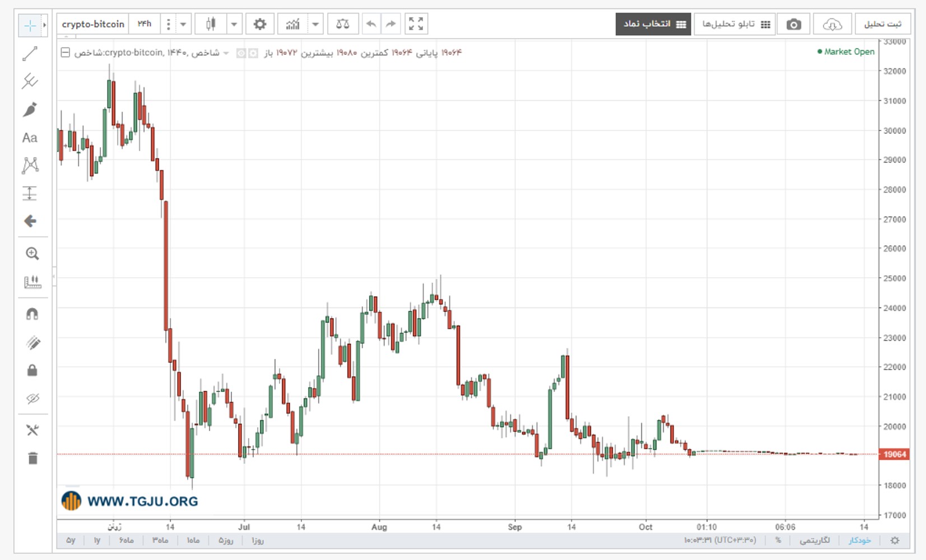Expand the indicators dropdown arrow
The width and height of the screenshot is (926, 560).
pos(315,24)
